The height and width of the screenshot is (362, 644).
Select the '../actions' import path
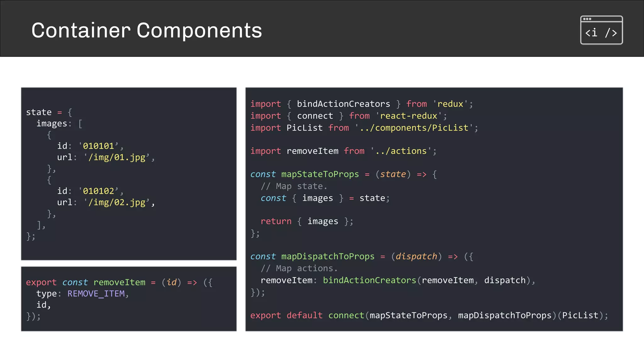pos(401,151)
